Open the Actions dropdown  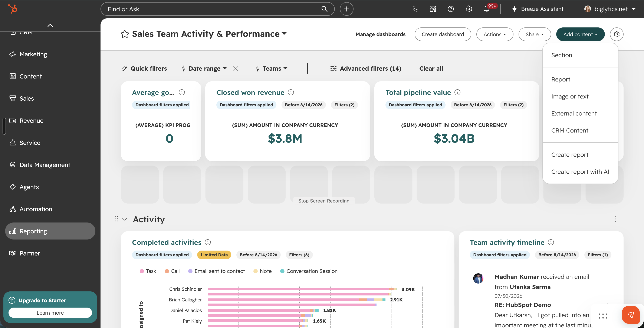pos(494,34)
